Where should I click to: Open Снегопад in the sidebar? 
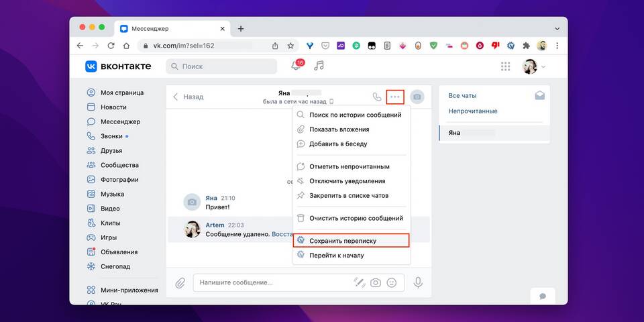click(109, 266)
